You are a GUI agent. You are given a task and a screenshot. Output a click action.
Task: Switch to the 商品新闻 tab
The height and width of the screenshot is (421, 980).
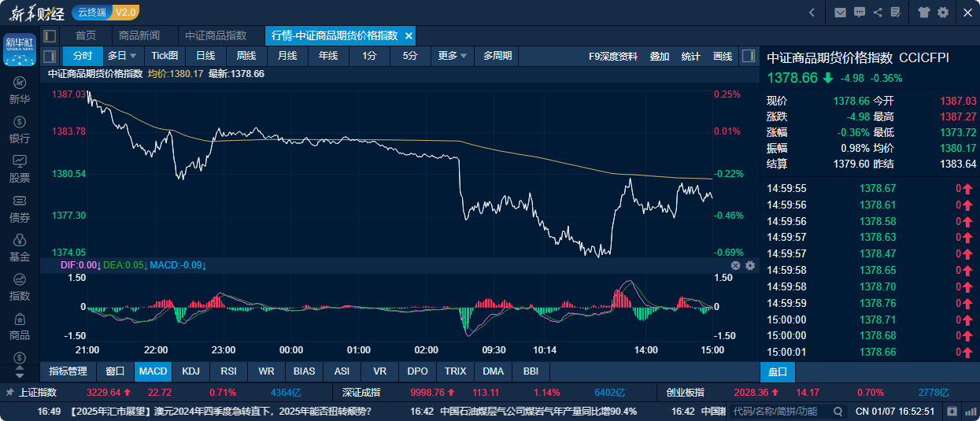click(139, 35)
